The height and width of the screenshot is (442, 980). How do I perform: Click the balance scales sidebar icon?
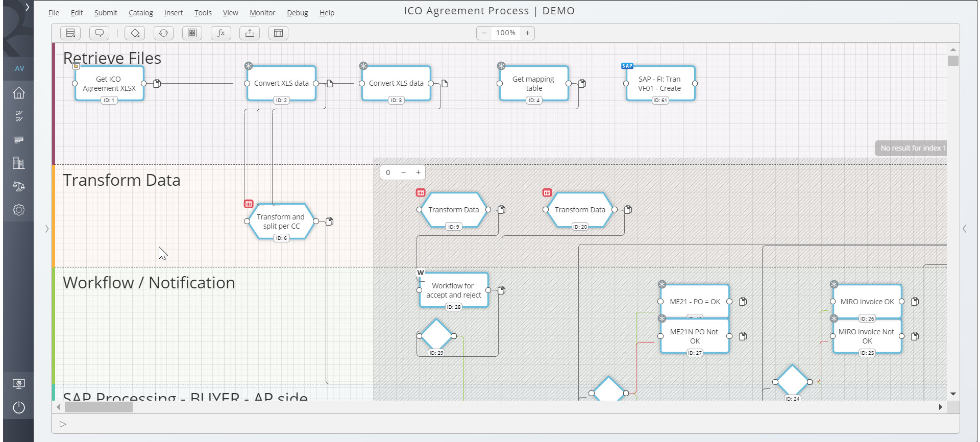19,186
